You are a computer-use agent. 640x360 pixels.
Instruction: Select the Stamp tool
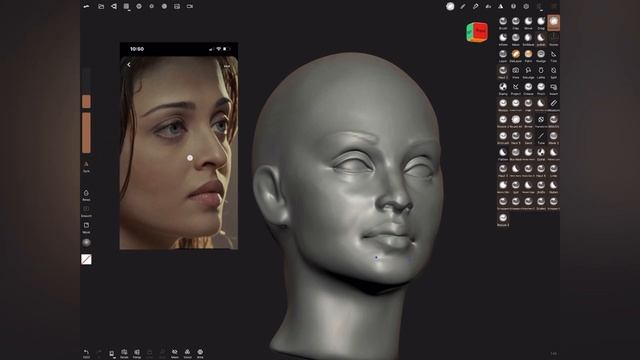click(503, 89)
